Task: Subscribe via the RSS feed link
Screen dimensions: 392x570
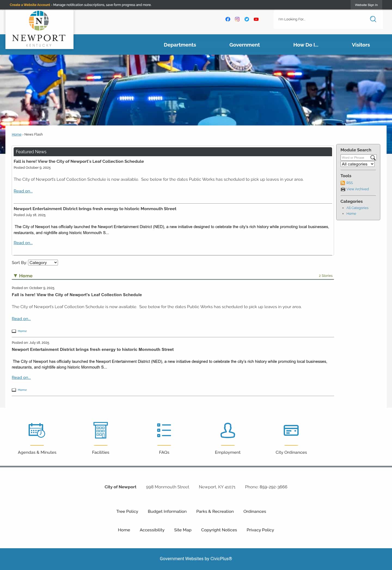Action: tap(349, 183)
